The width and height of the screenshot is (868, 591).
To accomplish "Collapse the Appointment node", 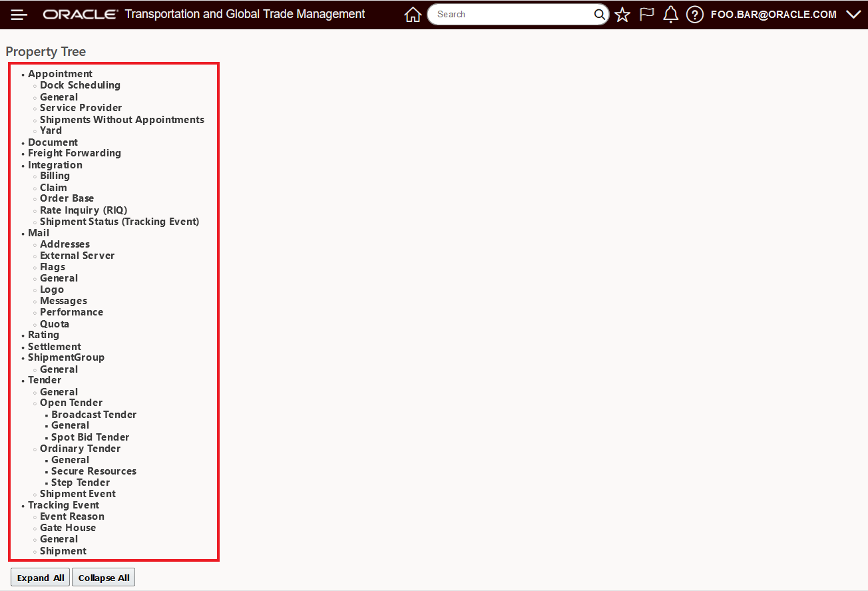I will [60, 74].
